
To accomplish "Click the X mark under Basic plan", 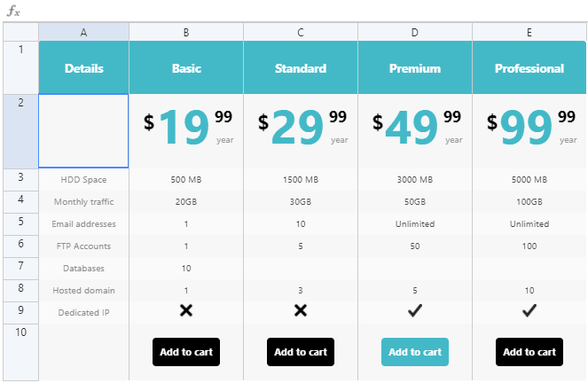I will click(186, 310).
